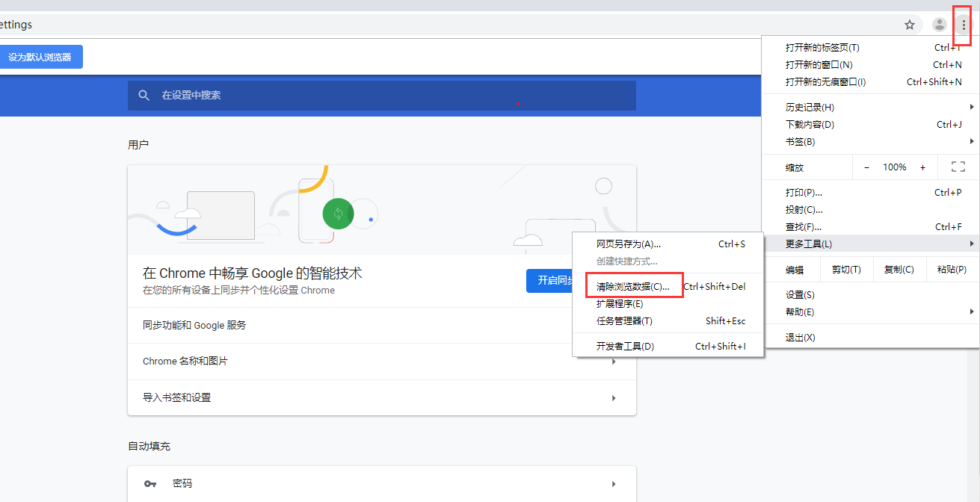The width and height of the screenshot is (980, 502).
Task: Click the bookmark star icon
Action: click(910, 25)
